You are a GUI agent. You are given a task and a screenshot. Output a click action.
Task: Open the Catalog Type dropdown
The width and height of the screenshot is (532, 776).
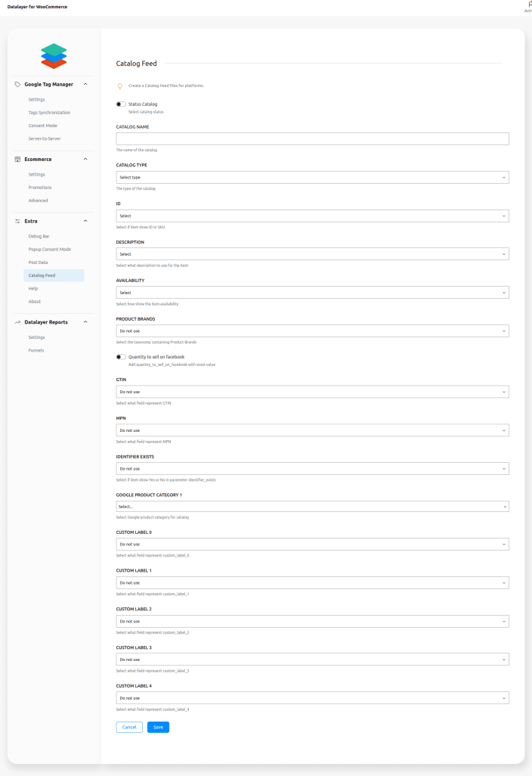tap(312, 178)
